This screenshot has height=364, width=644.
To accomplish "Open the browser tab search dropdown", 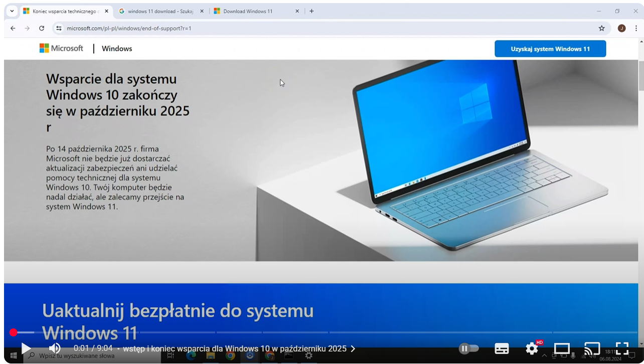I will 12,11.
